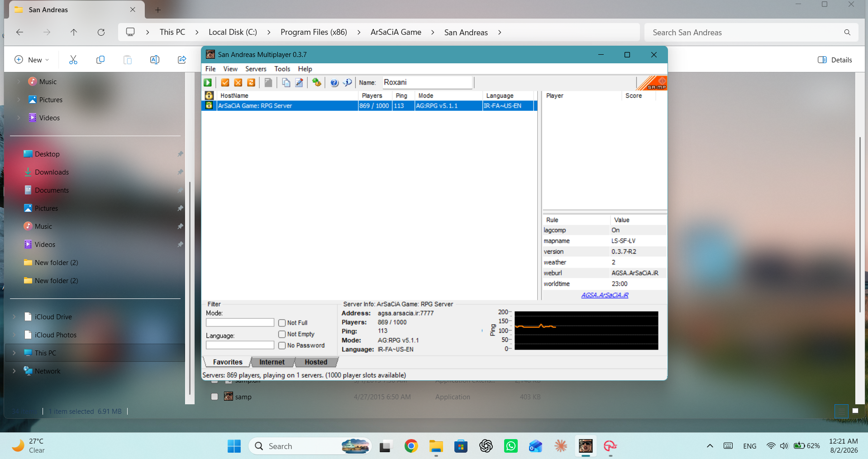Viewport: 868px width, 459px height.
Task: Sort servers by the Players column
Action: [375, 95]
